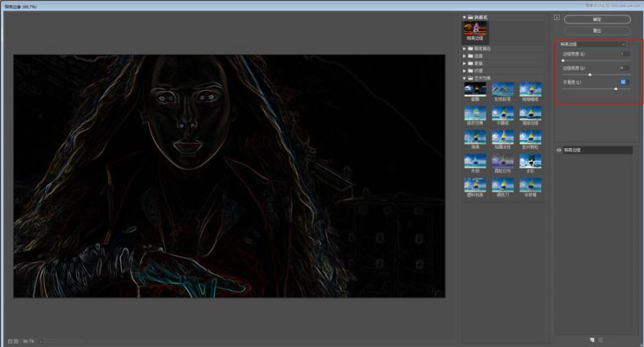This screenshot has width=644, height=347.
Task: Expand the Texture (纹理) filter folder
Action: (x=464, y=69)
